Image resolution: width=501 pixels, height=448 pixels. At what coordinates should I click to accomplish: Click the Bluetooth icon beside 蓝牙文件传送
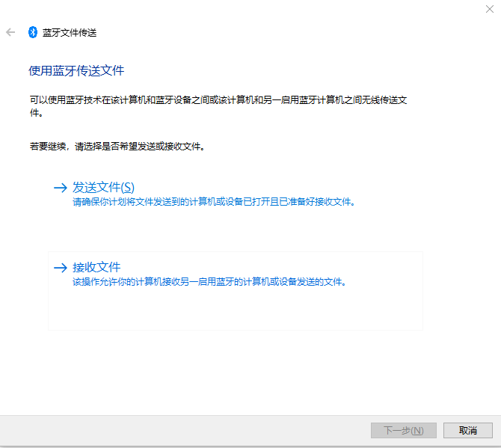click(x=33, y=32)
